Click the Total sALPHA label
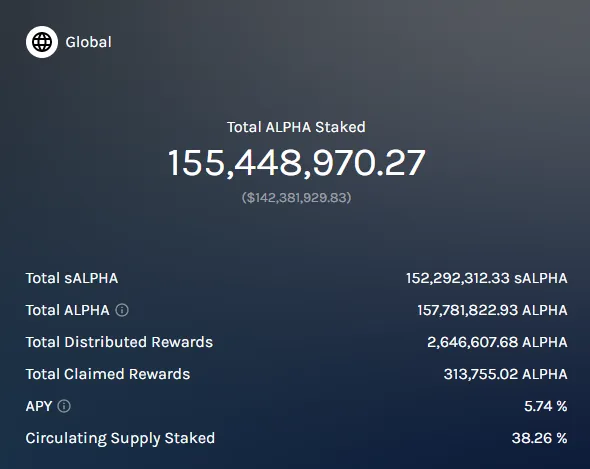 [72, 279]
